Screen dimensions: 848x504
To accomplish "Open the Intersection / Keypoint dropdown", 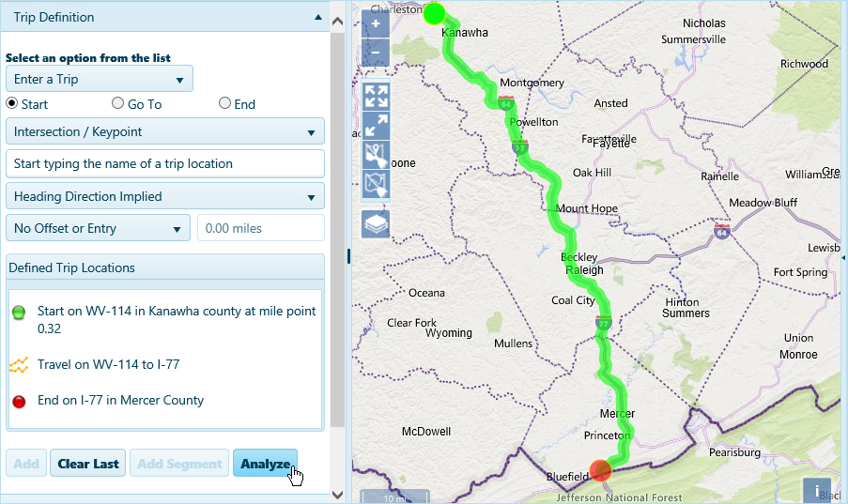I will coord(165,132).
